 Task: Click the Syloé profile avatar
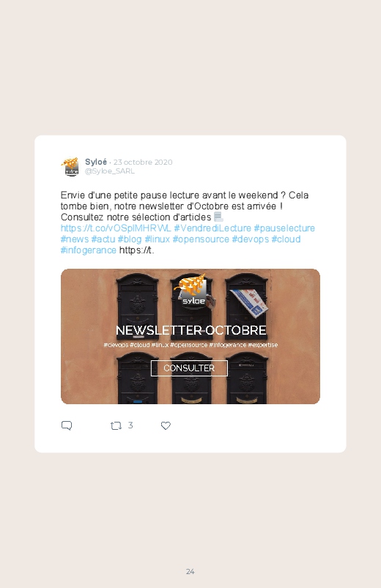pos(70,166)
